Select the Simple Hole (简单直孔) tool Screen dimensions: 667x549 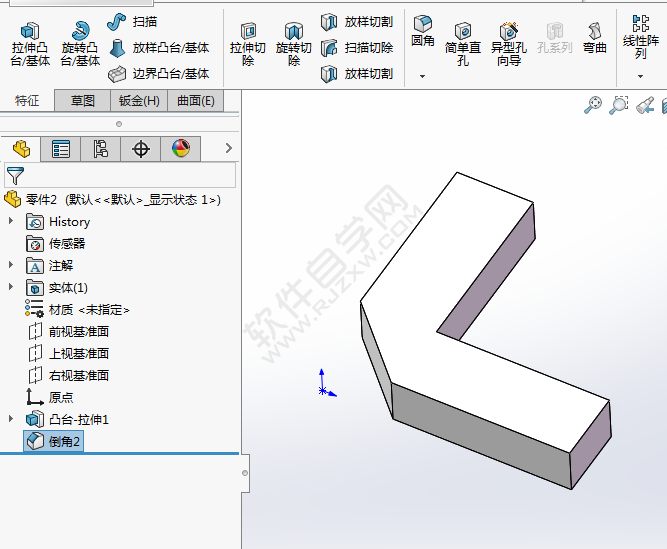coord(463,45)
